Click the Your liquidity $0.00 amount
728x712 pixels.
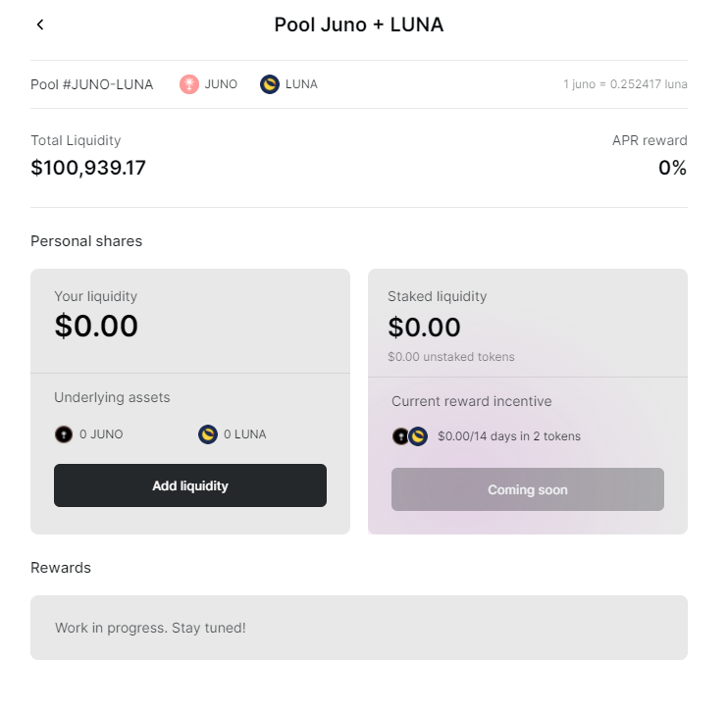[96, 326]
